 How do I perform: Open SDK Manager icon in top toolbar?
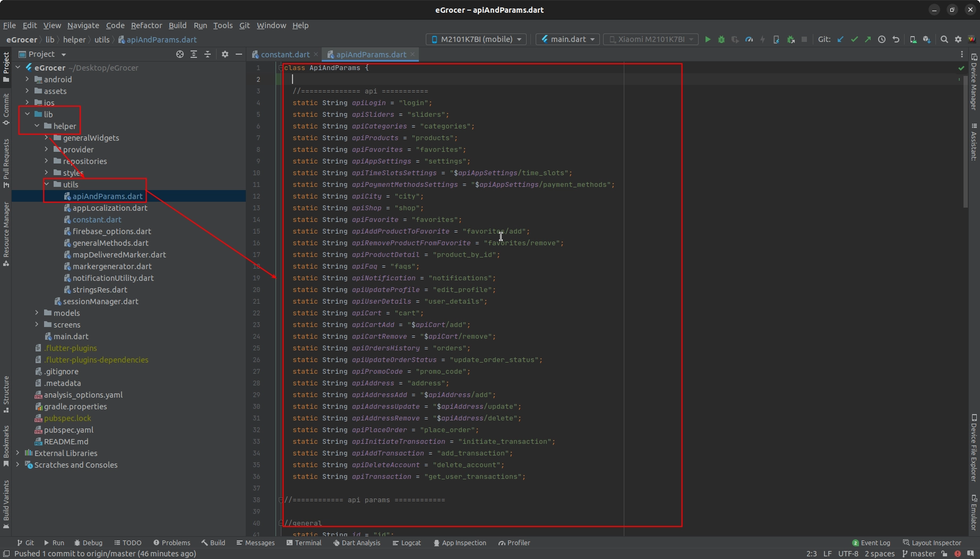click(x=927, y=39)
